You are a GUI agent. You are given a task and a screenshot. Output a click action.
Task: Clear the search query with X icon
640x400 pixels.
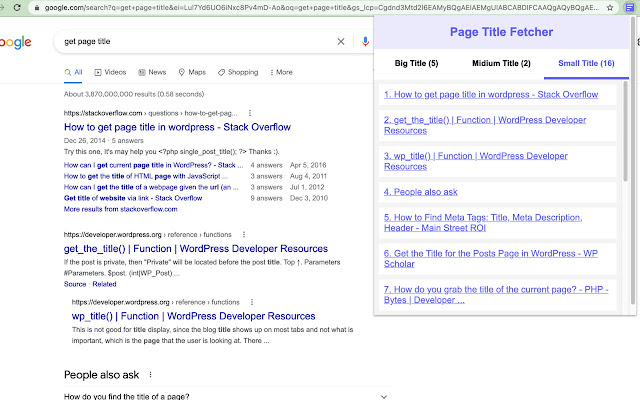pos(341,42)
